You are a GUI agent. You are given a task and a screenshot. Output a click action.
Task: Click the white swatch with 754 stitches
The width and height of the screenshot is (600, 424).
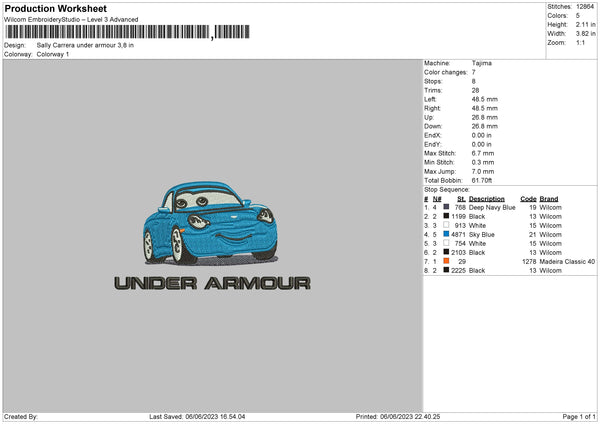[446, 243]
